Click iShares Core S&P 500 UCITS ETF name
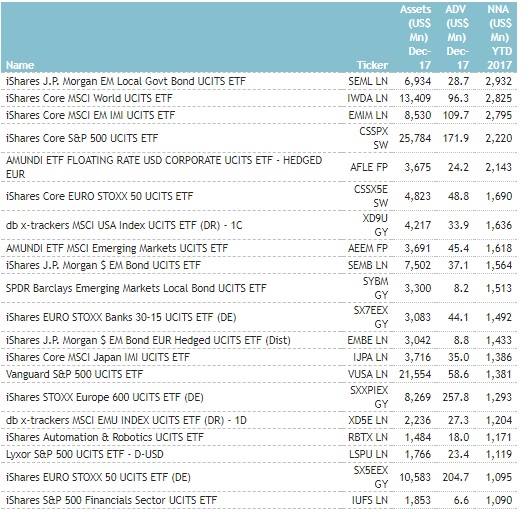527x513 pixels. pyautogui.click(x=82, y=138)
